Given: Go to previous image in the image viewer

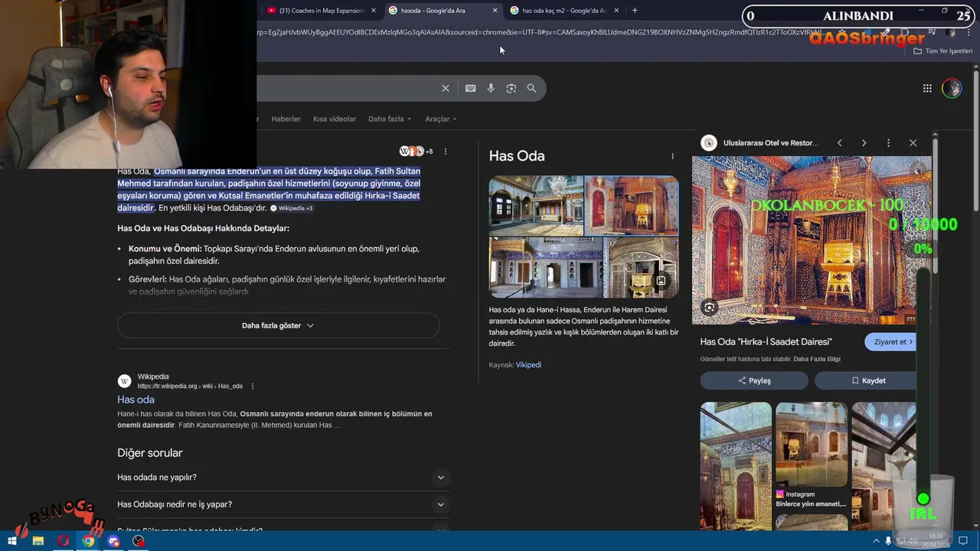Looking at the screenshot, I should pos(839,143).
